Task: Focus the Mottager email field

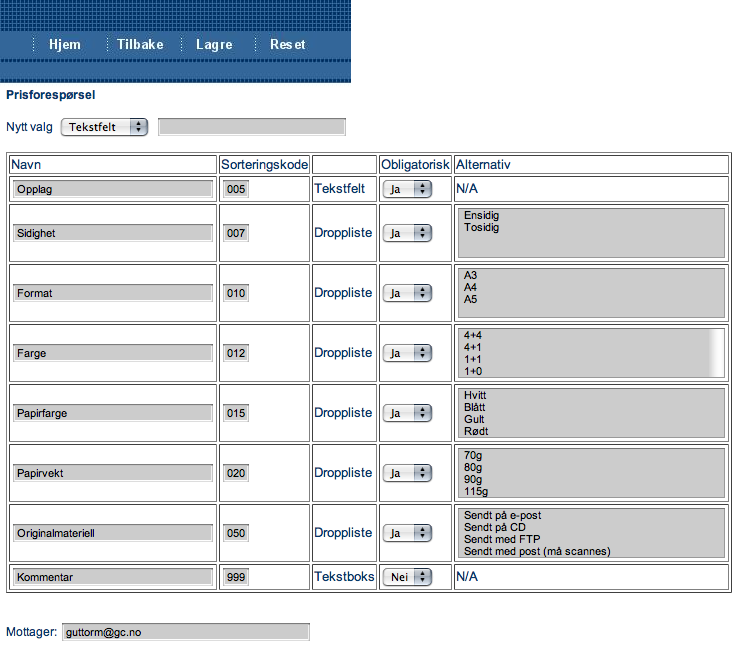Action: tap(185, 632)
